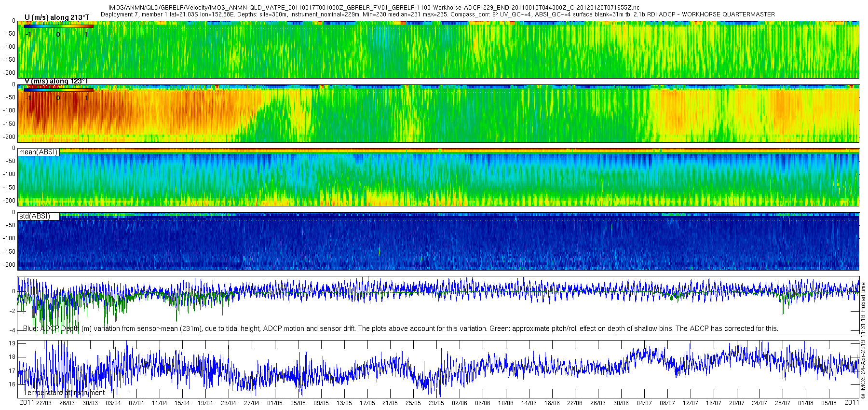Click the '28/07' date tick
This screenshot has width=868, height=410.
pyautogui.click(x=783, y=403)
